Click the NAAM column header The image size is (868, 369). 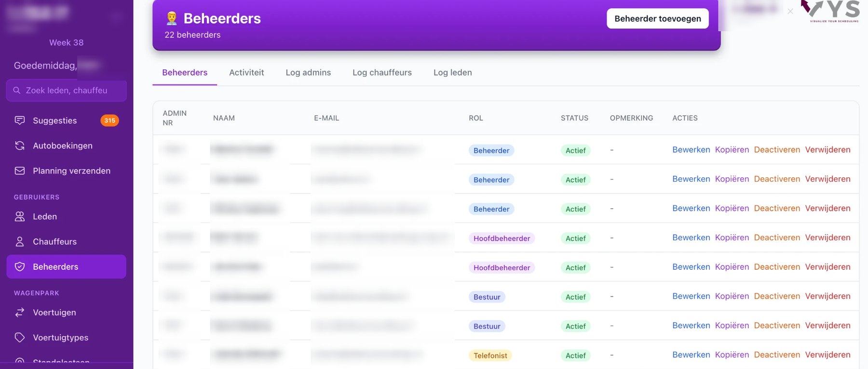224,118
